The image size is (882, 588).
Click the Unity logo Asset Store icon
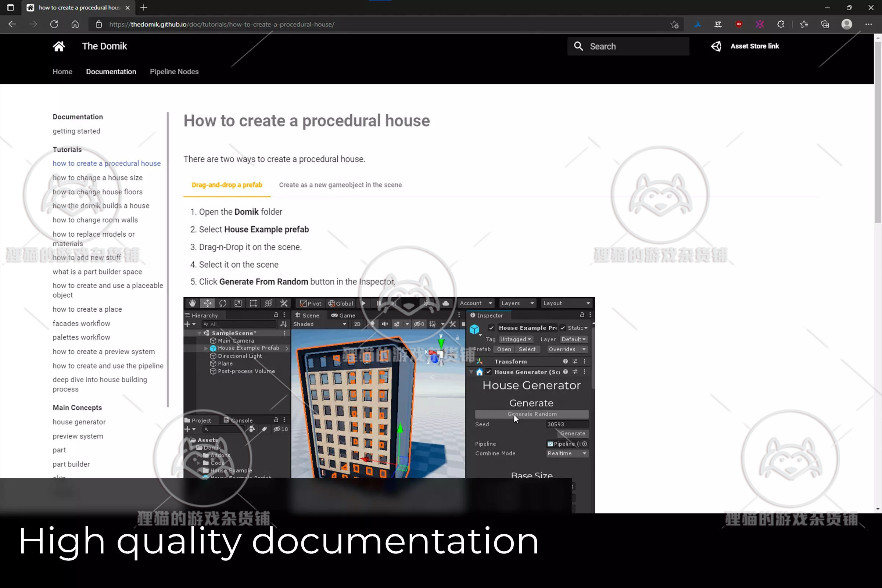point(716,46)
